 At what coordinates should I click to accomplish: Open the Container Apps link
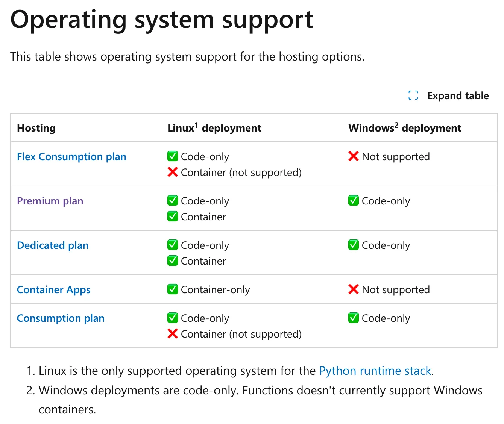point(54,290)
